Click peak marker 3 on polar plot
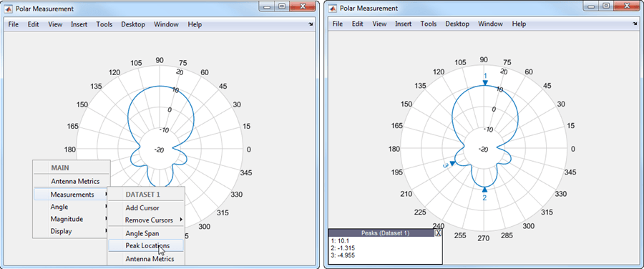Viewport: 644px width, 269px height. pos(453,163)
